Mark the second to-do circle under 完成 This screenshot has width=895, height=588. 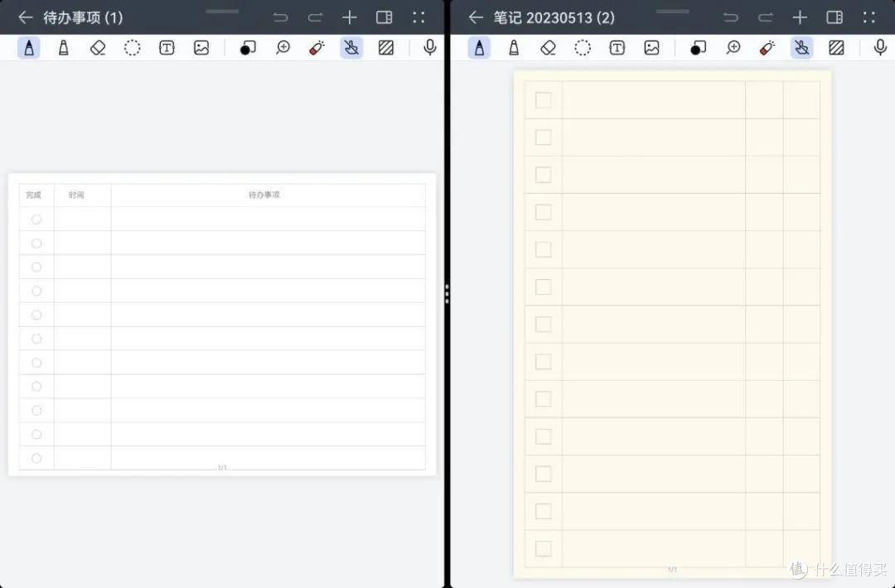point(36,243)
